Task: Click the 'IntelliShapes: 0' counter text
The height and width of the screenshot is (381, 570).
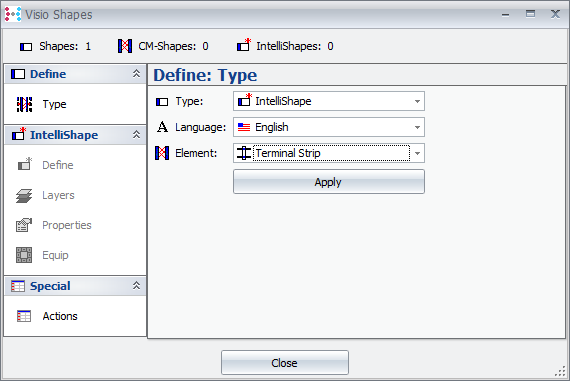Action: pos(295,46)
